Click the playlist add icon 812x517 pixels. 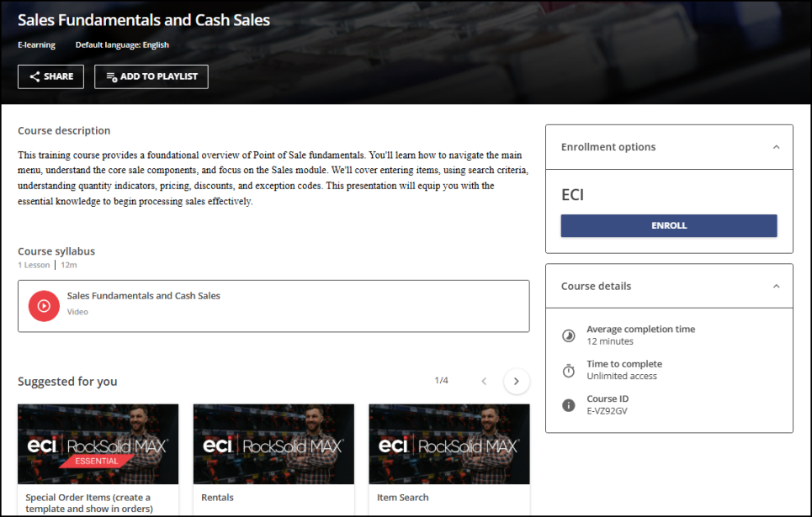(111, 76)
